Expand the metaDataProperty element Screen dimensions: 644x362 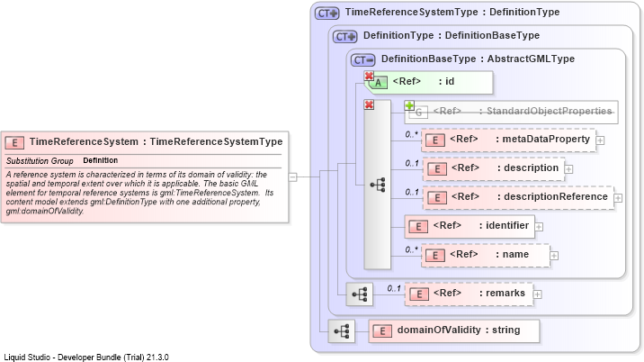tap(600, 140)
